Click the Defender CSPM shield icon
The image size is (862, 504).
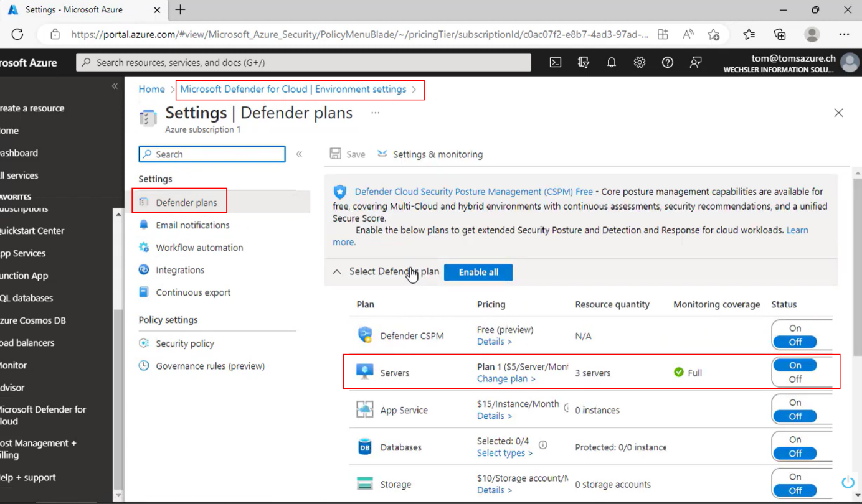(x=365, y=335)
